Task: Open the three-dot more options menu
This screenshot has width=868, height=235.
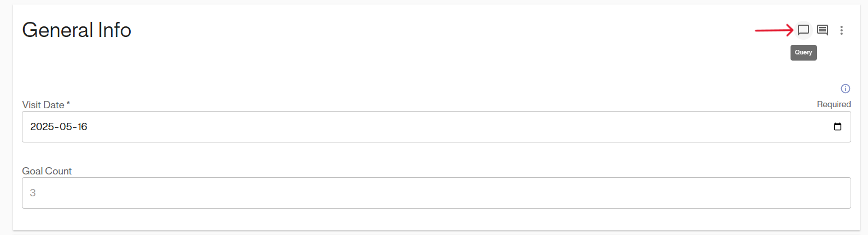Action: 841,30
